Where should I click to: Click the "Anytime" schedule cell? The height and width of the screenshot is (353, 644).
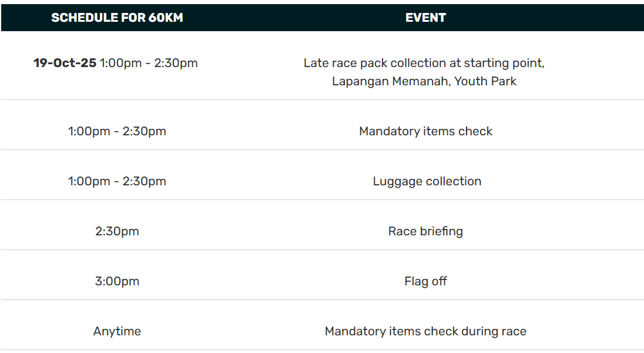tap(117, 331)
